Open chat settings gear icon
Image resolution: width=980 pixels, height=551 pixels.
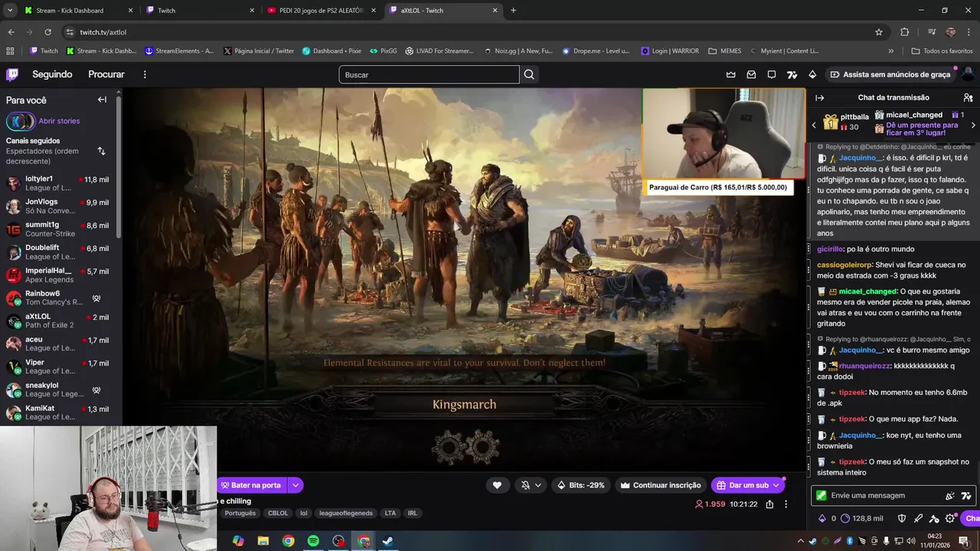click(950, 518)
